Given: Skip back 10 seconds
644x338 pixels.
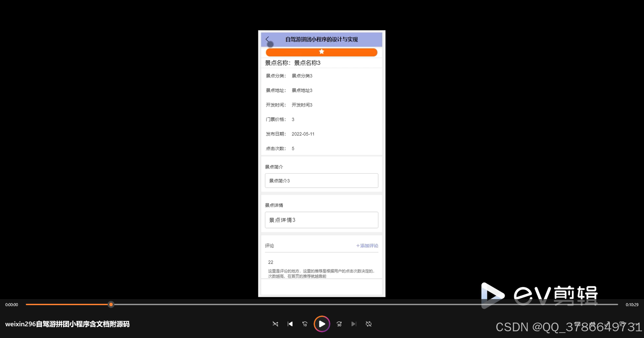Looking at the screenshot, I should point(305,324).
